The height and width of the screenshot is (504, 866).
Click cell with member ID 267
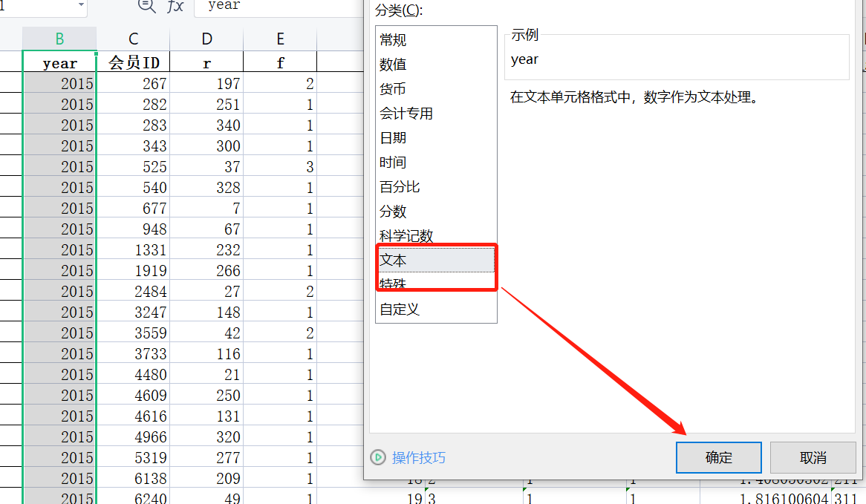[x=133, y=83]
